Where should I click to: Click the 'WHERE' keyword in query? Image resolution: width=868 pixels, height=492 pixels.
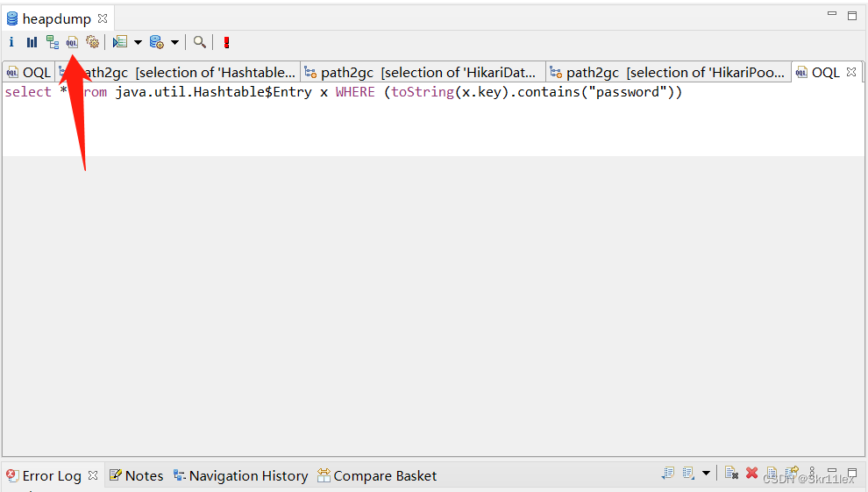355,92
